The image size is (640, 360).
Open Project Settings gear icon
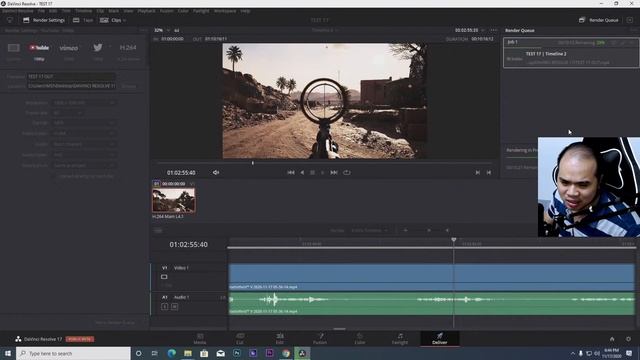pyautogui.click(x=628, y=339)
